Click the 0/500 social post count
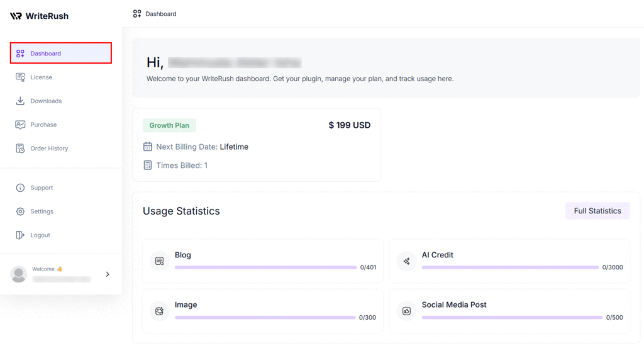The height and width of the screenshot is (353, 644). click(x=614, y=318)
